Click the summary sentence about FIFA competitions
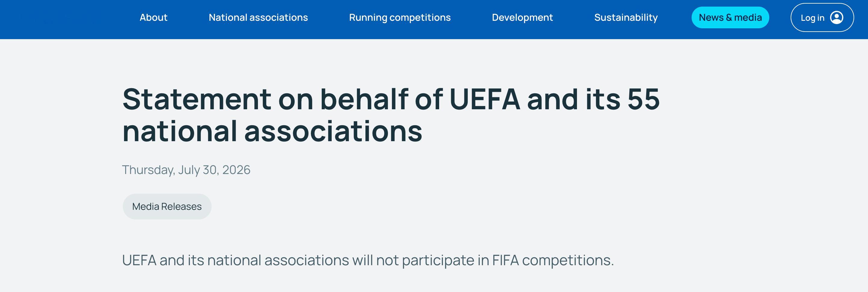Screen dimensions: 868x292 tap(368, 260)
